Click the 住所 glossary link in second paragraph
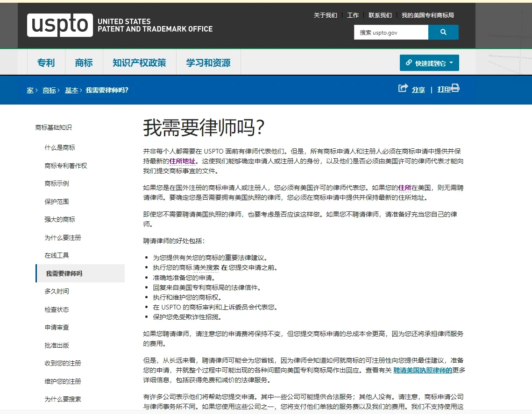This screenshot has height=414, width=532. 404,188
